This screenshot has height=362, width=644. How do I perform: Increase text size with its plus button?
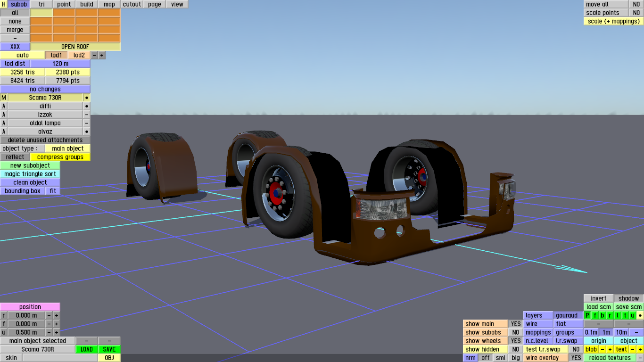[x=640, y=349]
